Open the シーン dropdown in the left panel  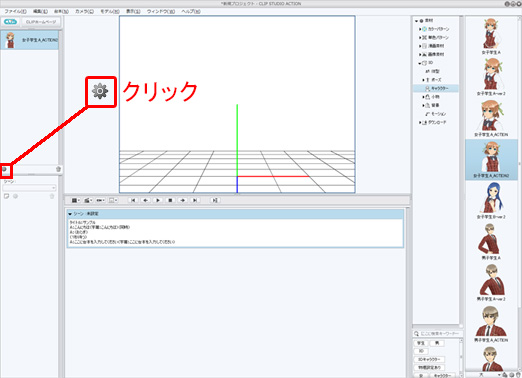[29, 188]
